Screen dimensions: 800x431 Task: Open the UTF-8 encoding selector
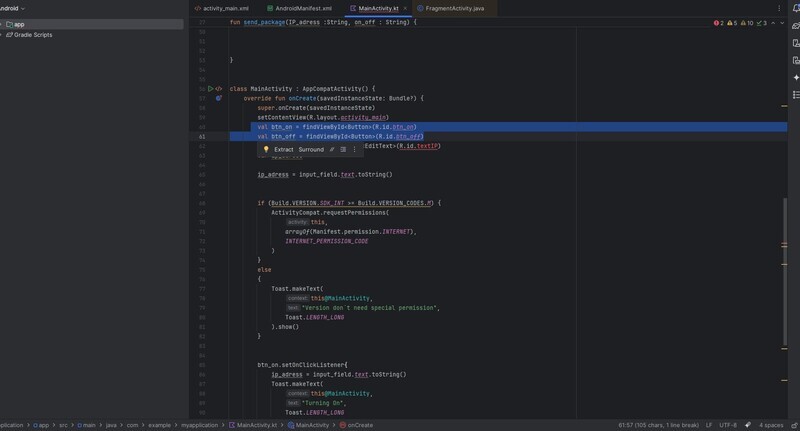728,425
